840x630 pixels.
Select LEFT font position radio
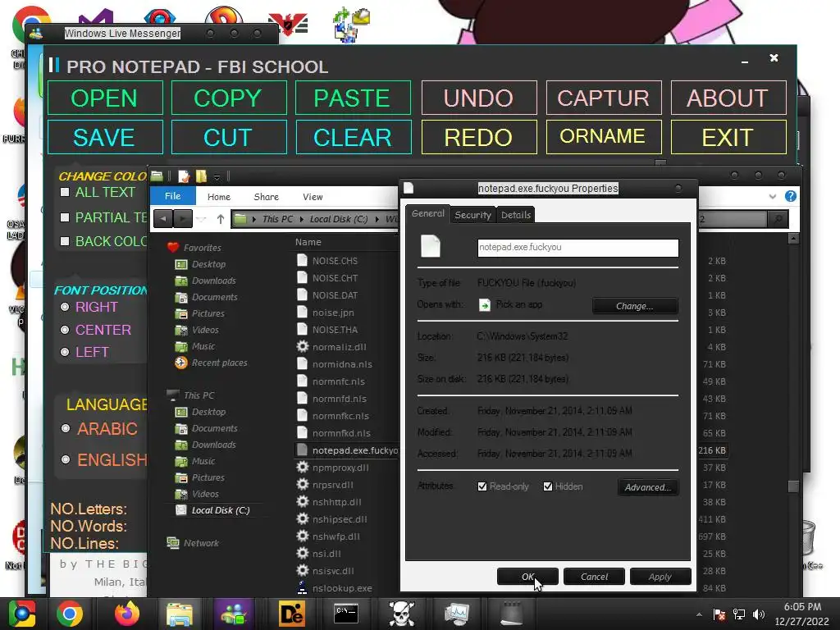click(x=65, y=352)
